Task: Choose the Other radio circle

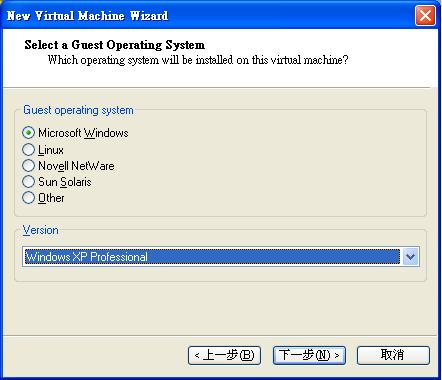Action: (29, 198)
